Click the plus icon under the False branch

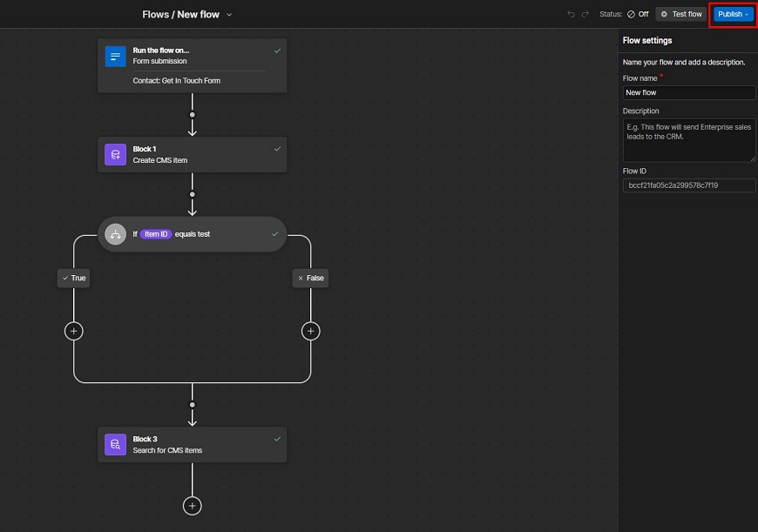click(x=310, y=331)
